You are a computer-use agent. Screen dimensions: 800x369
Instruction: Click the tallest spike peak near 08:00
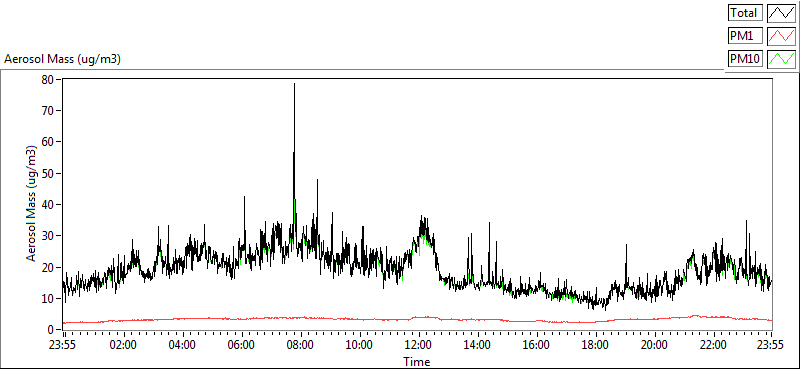(294, 84)
